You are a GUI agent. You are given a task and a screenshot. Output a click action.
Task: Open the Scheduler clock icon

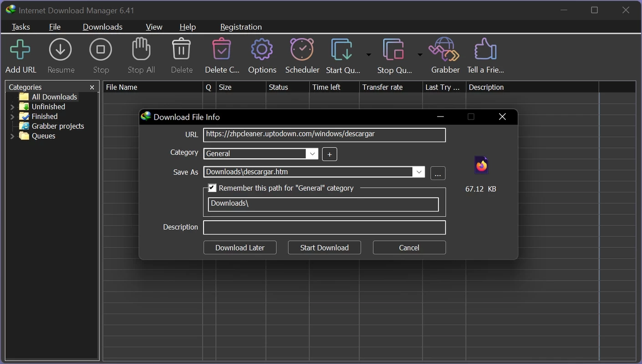pos(302,50)
